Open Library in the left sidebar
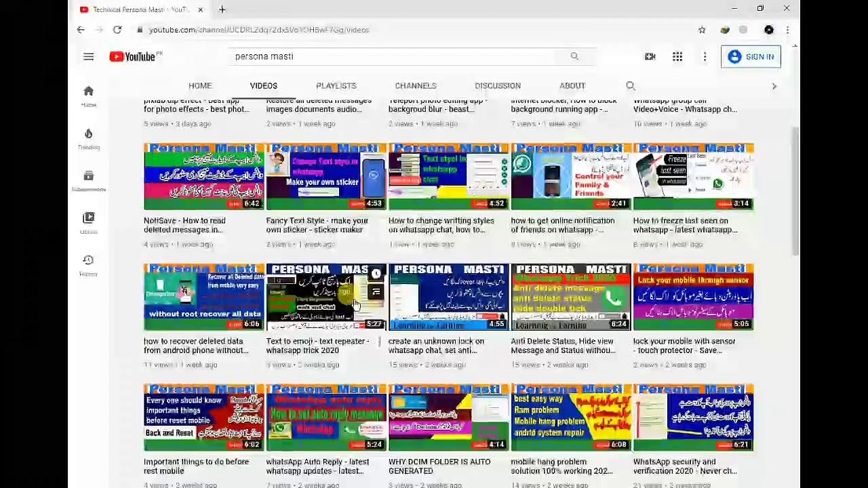868x488 pixels. point(89,223)
